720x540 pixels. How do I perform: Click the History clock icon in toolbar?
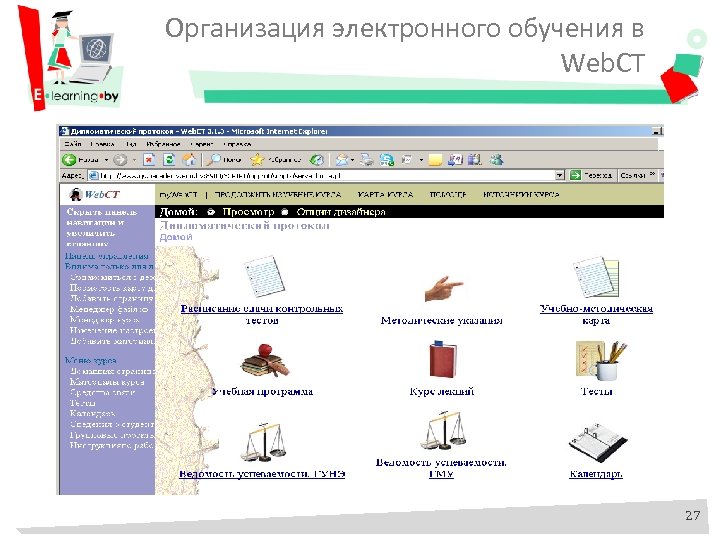point(316,159)
